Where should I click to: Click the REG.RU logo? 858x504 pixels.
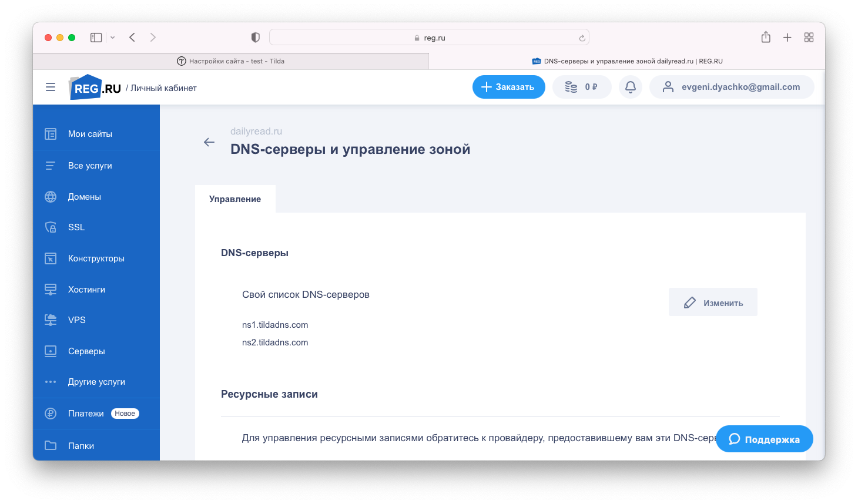point(95,88)
